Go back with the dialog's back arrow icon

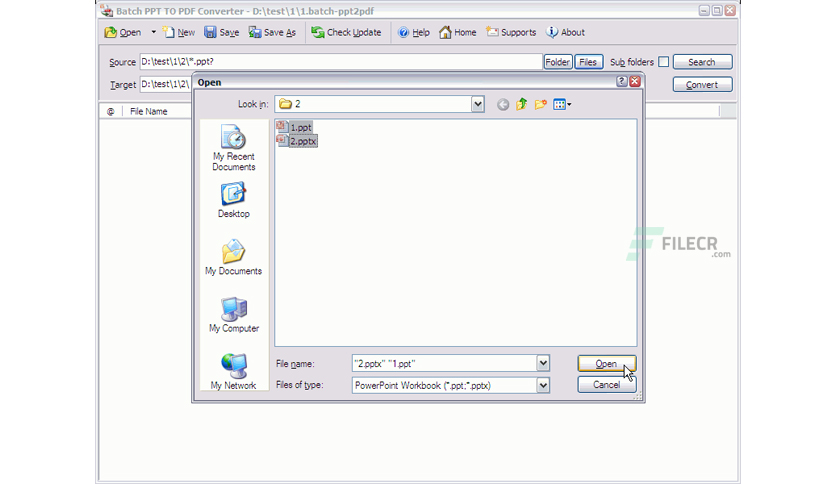tap(503, 104)
